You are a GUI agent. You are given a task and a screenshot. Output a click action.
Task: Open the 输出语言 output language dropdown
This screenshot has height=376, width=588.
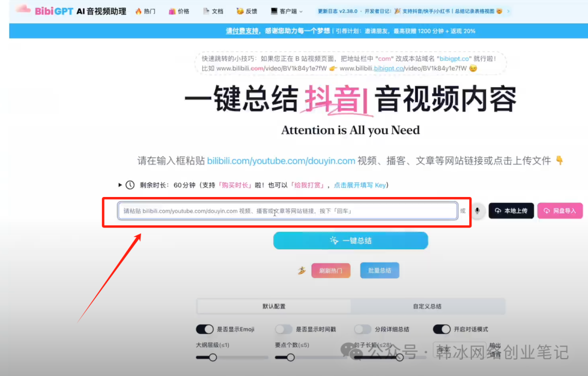(460, 350)
